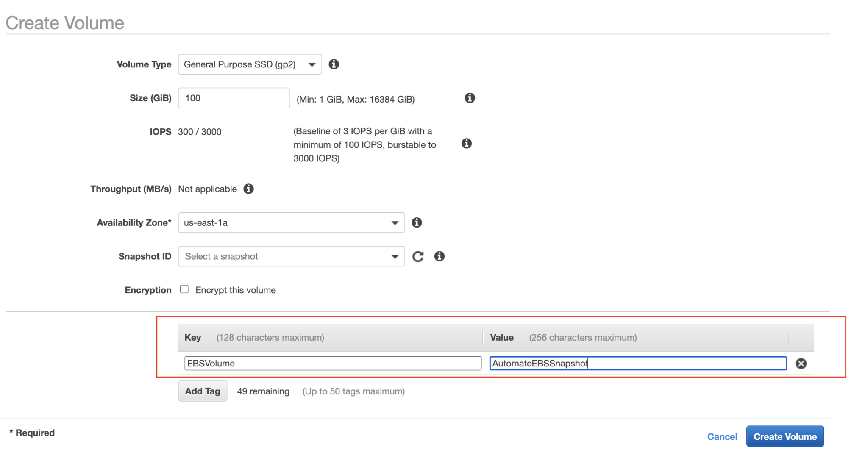The width and height of the screenshot is (868, 458).
Task: Click the IOPS info icon
Action: point(466,144)
